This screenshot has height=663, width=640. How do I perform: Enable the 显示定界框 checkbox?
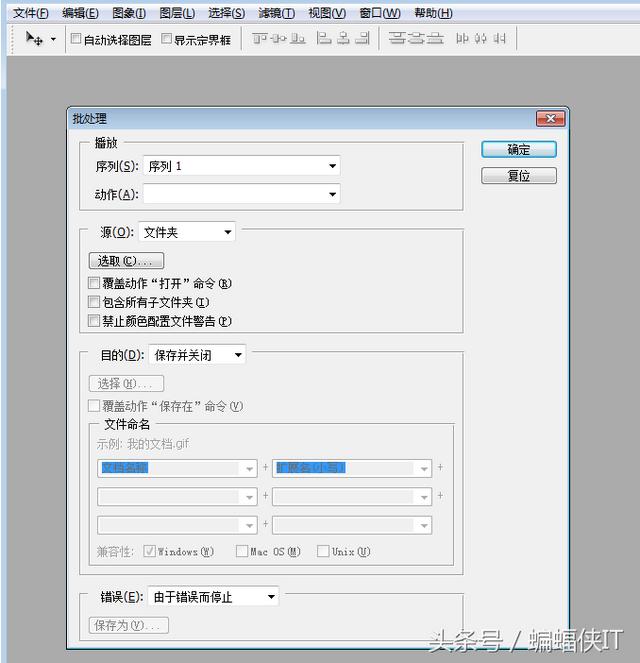167,39
